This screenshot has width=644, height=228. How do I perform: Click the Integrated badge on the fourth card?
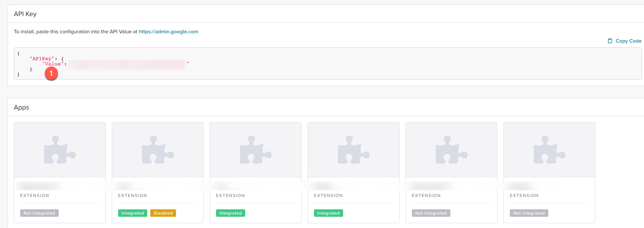tap(328, 213)
